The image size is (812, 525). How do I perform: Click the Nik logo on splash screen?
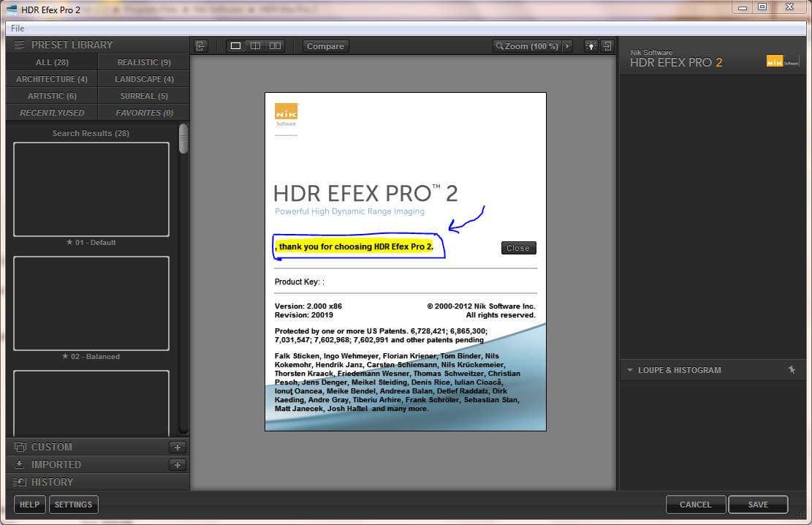[x=287, y=115]
